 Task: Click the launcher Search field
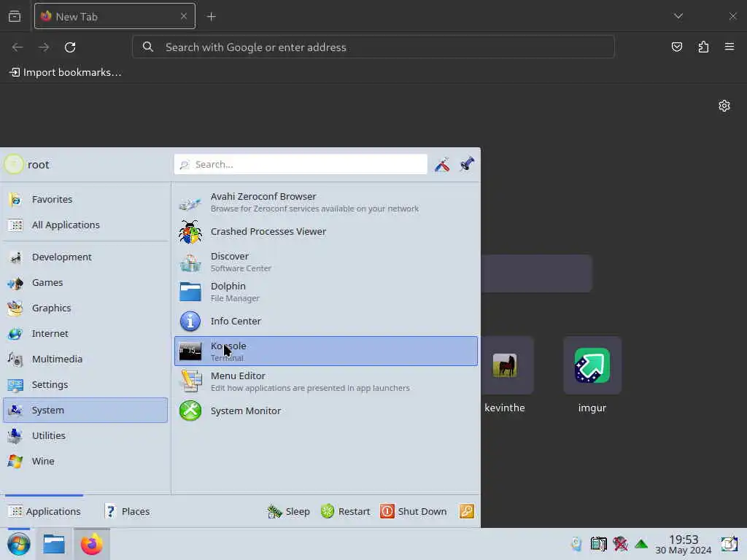(301, 164)
